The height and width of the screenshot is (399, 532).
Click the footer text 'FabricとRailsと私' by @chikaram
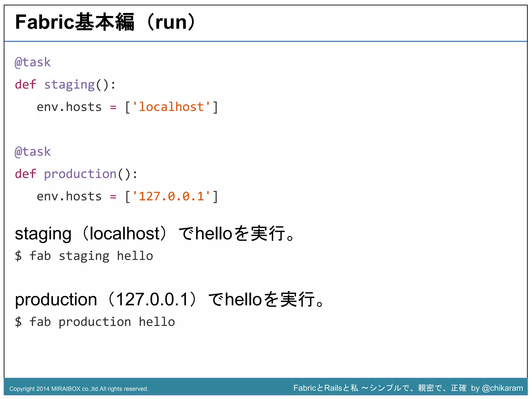click(408, 388)
